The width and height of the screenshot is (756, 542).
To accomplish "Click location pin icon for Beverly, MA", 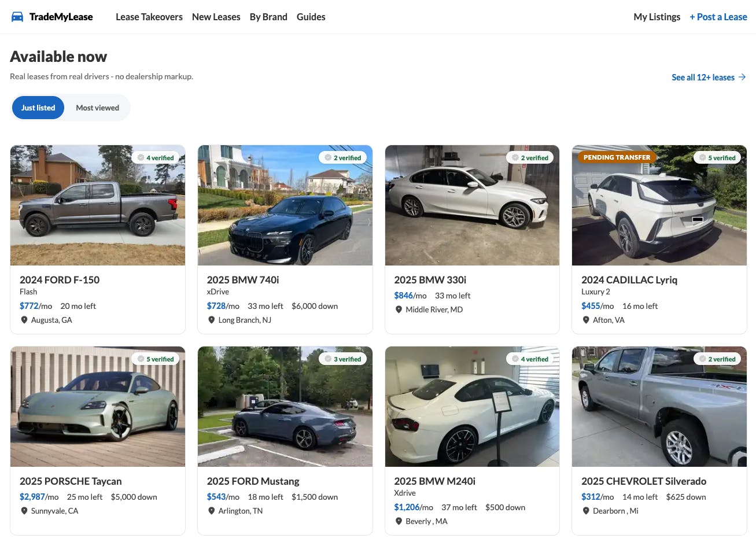I will 399,521.
